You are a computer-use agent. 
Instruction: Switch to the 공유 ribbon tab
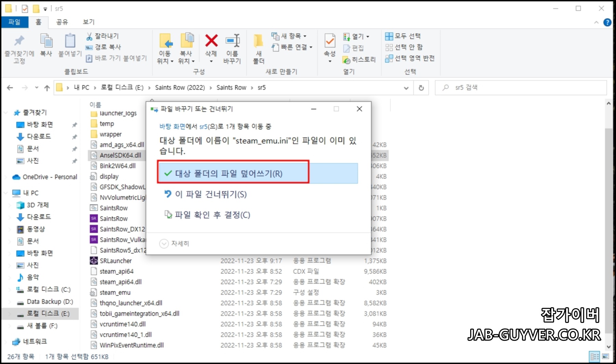point(62,22)
